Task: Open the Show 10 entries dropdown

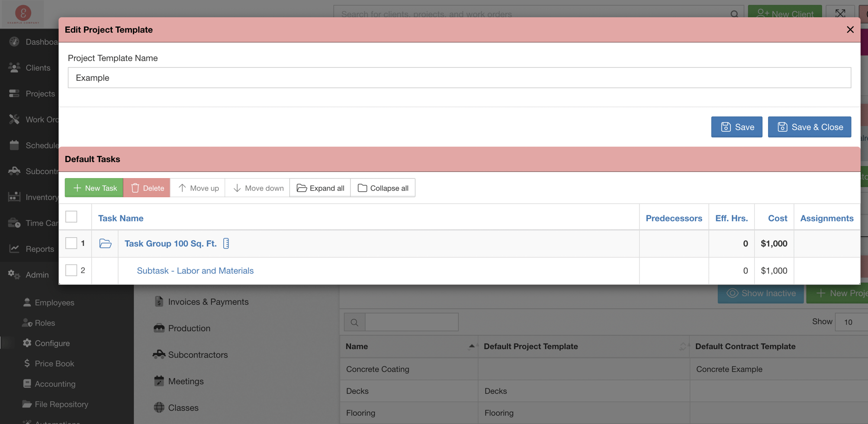Action: pyautogui.click(x=851, y=322)
